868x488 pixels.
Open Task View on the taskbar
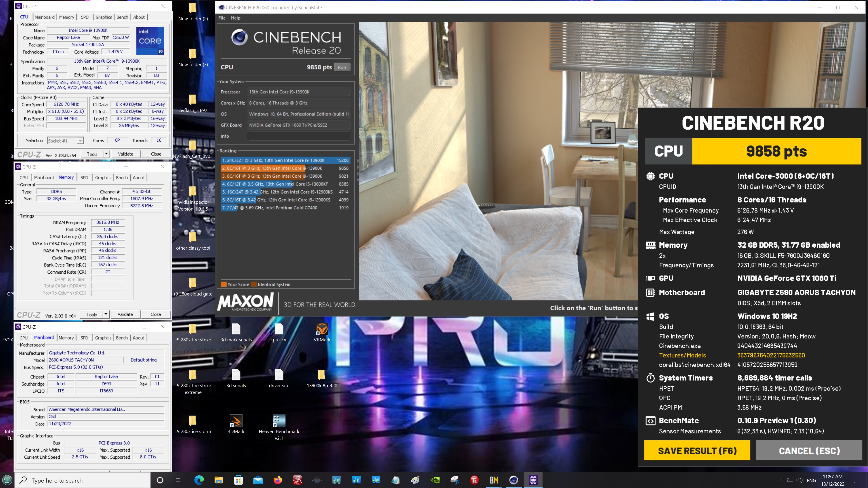click(179, 480)
